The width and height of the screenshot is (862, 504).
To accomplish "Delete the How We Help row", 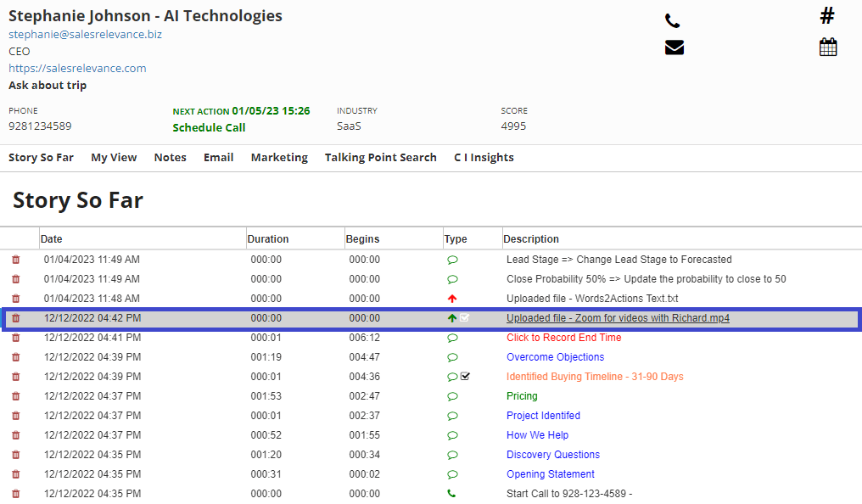I will [x=16, y=435].
